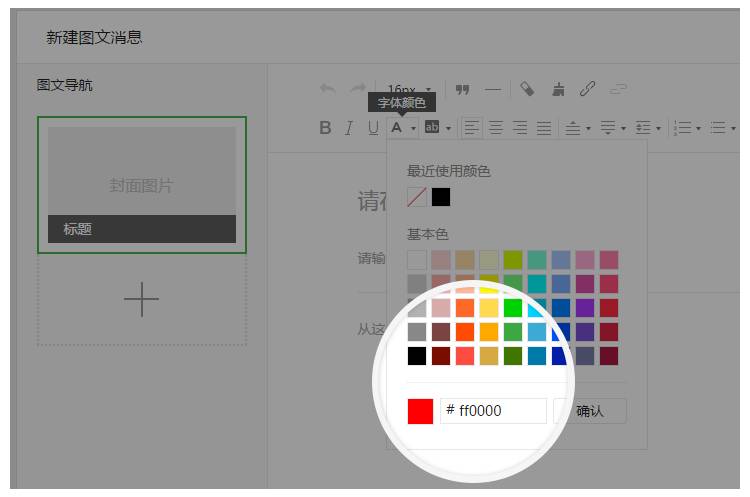Click the undo arrow icon
The image size is (750, 497).
pyautogui.click(x=327, y=89)
